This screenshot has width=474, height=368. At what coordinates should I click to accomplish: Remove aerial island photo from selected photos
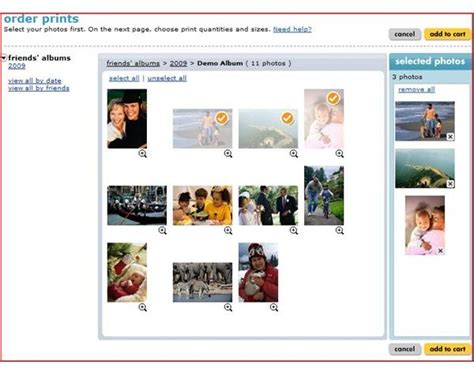tap(450, 184)
